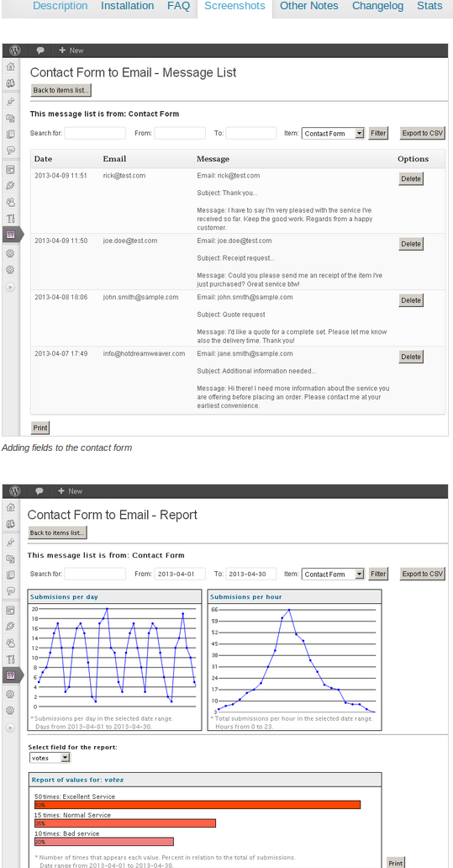Click From date field showing 2013-04-01

[x=180, y=574]
